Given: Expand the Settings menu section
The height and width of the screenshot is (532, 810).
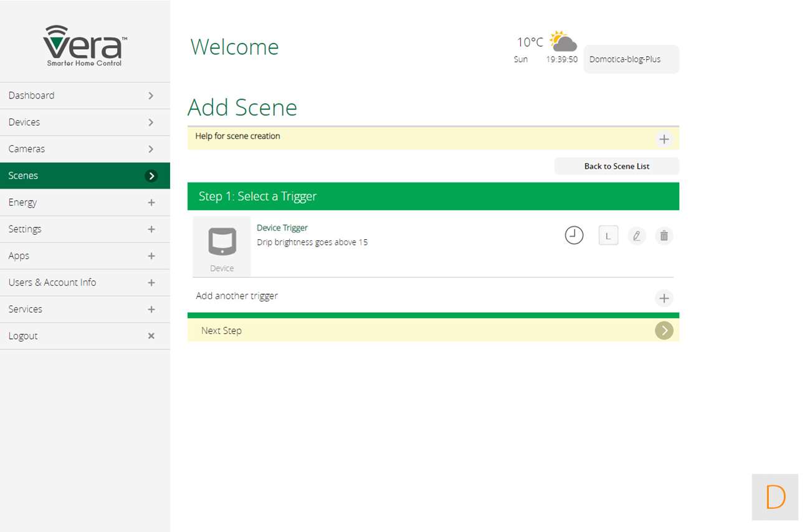Looking at the screenshot, I should [151, 229].
